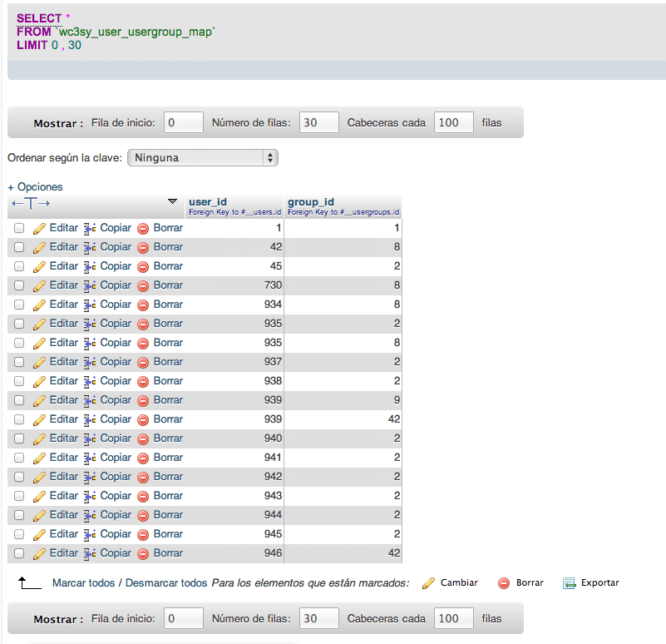Viewport: 666px width, 644px height.
Task: Check the box for user_id 943 row
Action: [x=19, y=496]
